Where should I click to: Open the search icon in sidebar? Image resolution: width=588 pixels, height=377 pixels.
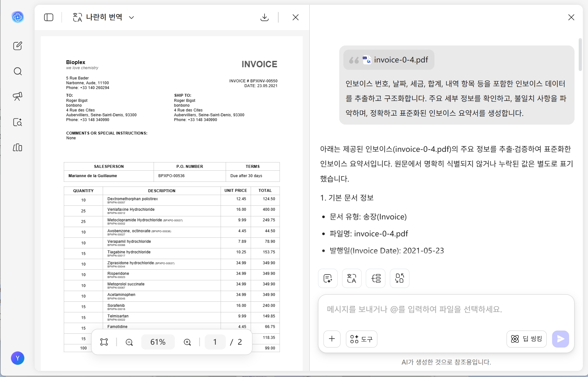[18, 71]
